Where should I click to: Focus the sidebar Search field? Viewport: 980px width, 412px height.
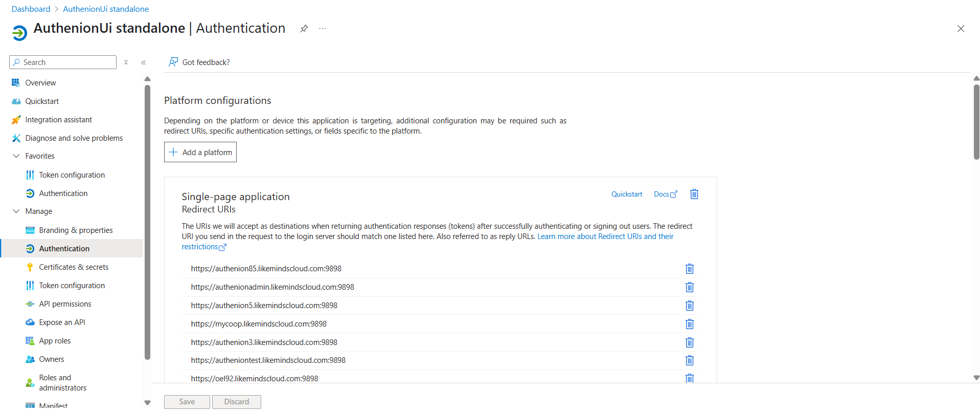click(63, 62)
